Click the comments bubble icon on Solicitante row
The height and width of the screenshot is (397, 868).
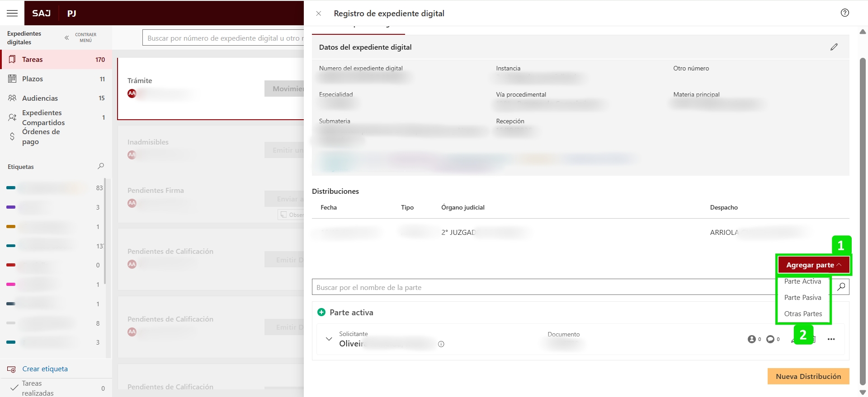770,339
